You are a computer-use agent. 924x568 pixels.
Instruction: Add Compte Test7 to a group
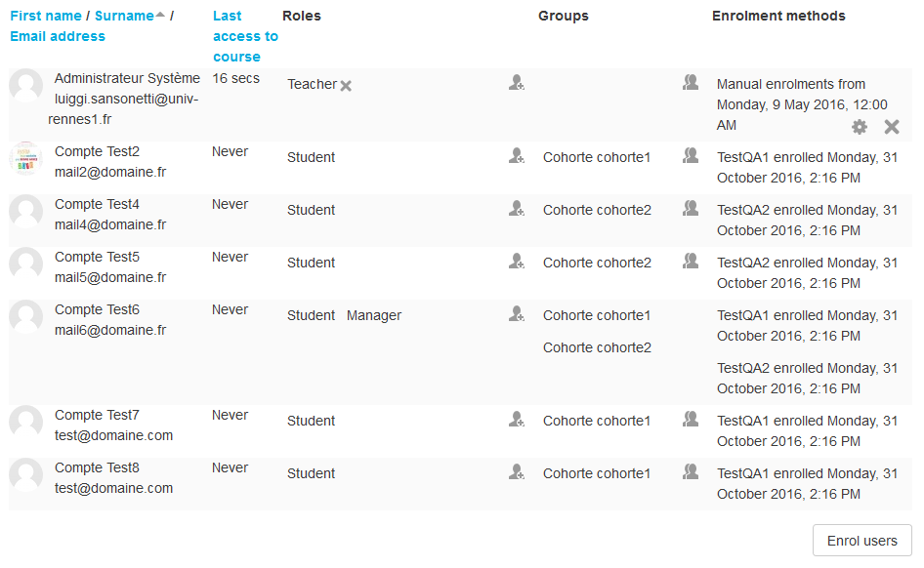click(x=691, y=420)
